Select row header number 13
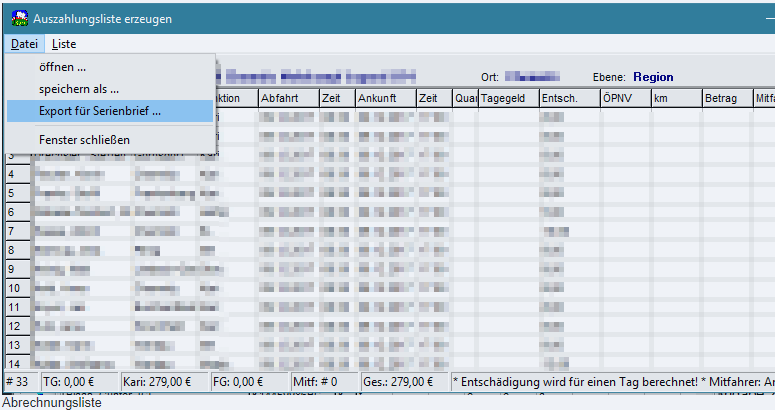Viewport: 775px width, 410px height. tap(18, 345)
